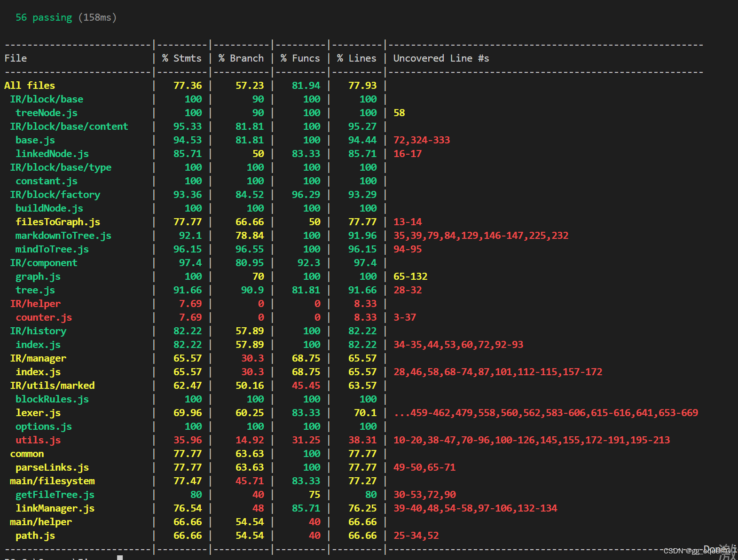This screenshot has width=738, height=560.
Task: Click the filesToGraph.js file name
Action: point(58,222)
